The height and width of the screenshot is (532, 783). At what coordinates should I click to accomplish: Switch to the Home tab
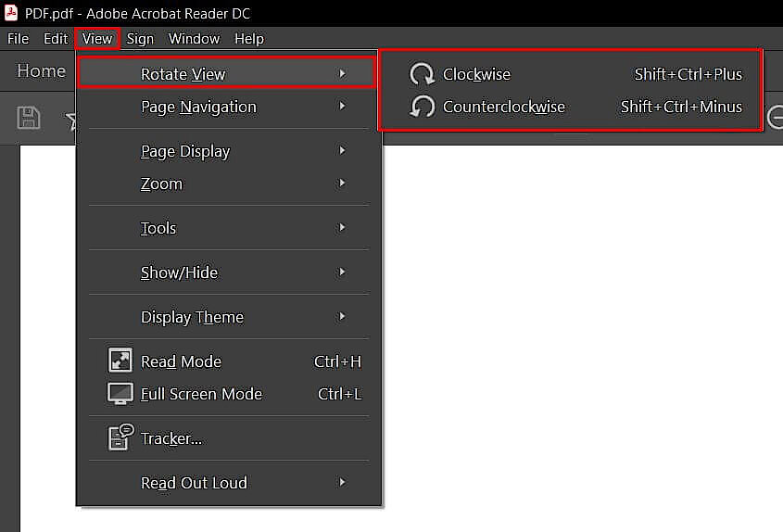click(x=41, y=71)
